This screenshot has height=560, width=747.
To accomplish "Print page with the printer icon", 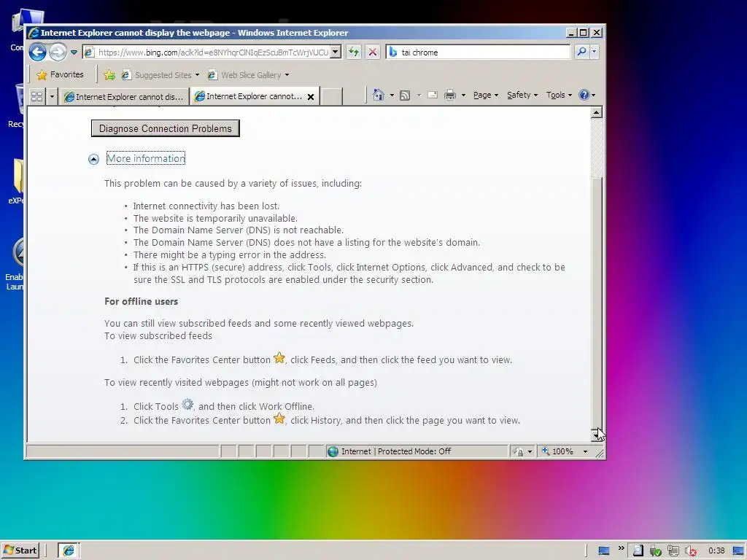I will pyautogui.click(x=449, y=96).
